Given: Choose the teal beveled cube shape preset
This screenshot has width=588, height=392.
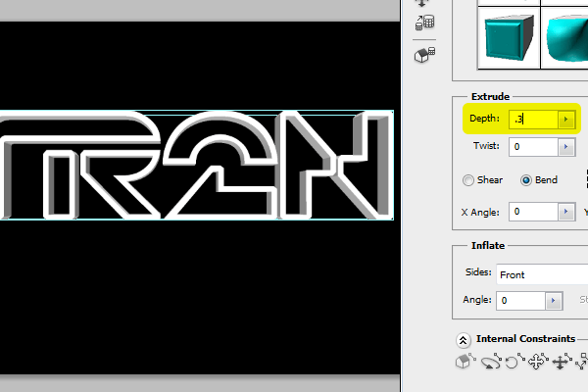Looking at the screenshot, I should (x=509, y=37).
